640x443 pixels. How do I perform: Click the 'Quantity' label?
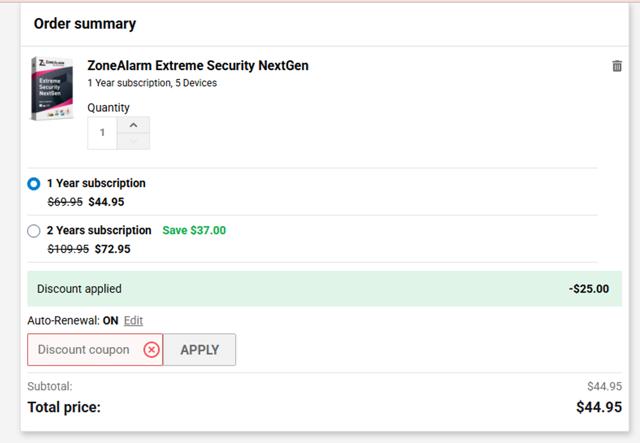pos(108,108)
